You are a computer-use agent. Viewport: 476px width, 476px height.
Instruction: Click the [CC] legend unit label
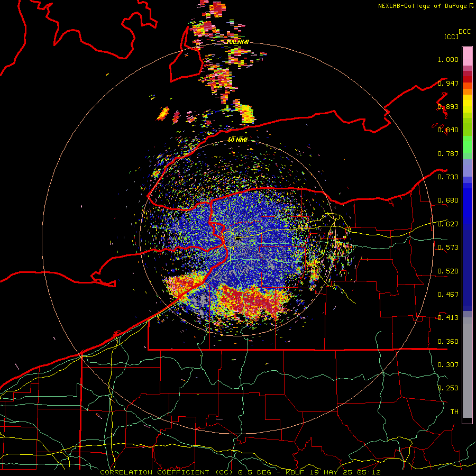pyautogui.click(x=452, y=36)
